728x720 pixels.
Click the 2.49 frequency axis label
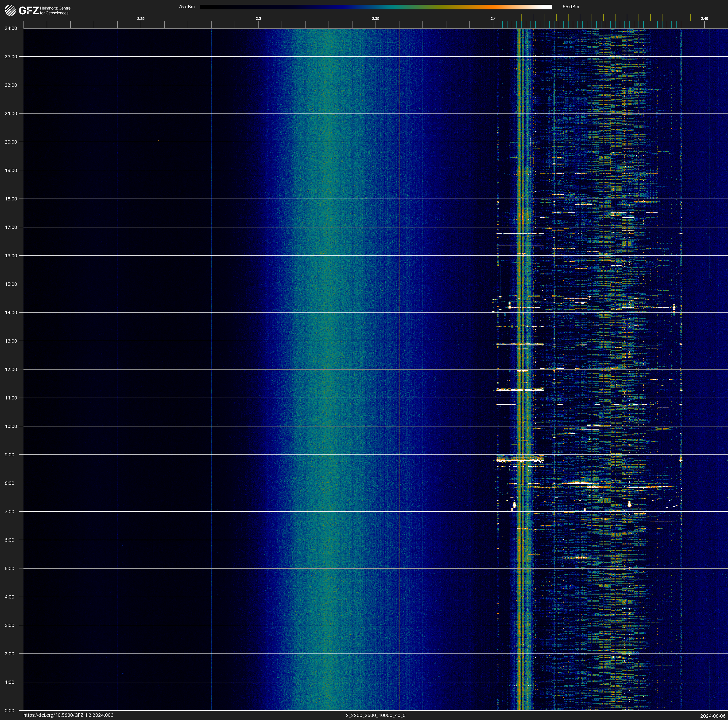tap(704, 19)
